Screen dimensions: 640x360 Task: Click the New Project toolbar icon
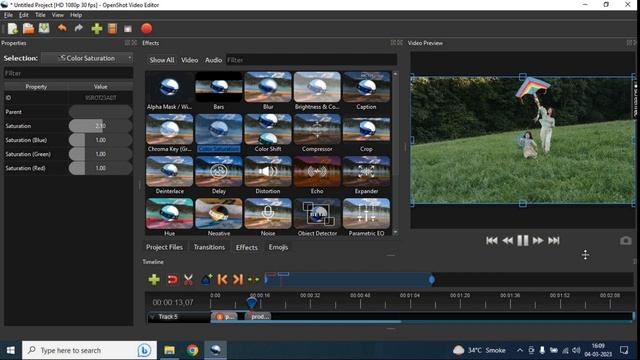pyautogui.click(x=13, y=29)
